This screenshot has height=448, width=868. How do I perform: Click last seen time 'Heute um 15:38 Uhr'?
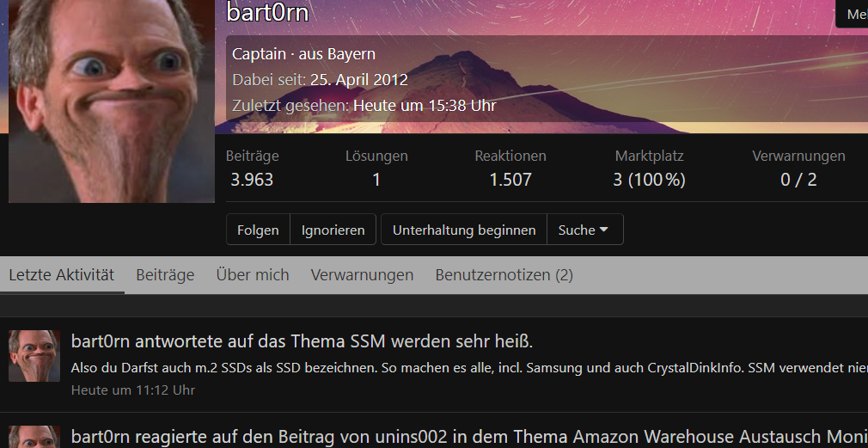point(425,105)
